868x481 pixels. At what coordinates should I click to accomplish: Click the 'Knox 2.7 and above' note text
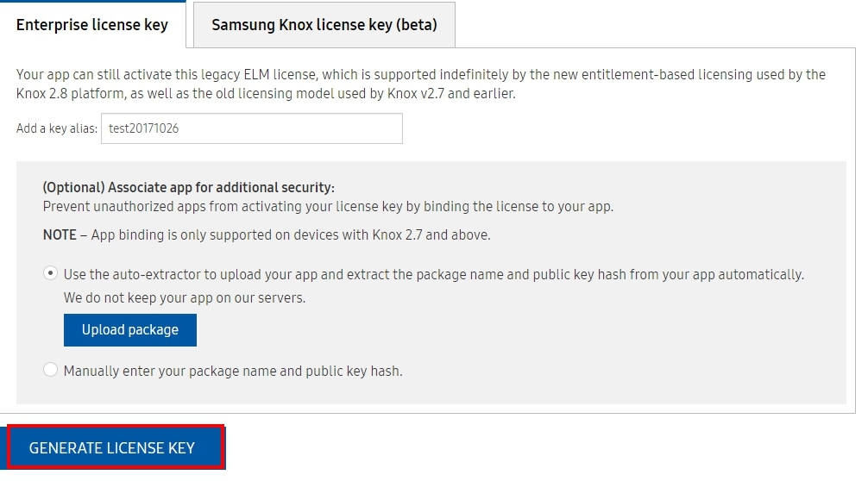(431, 235)
